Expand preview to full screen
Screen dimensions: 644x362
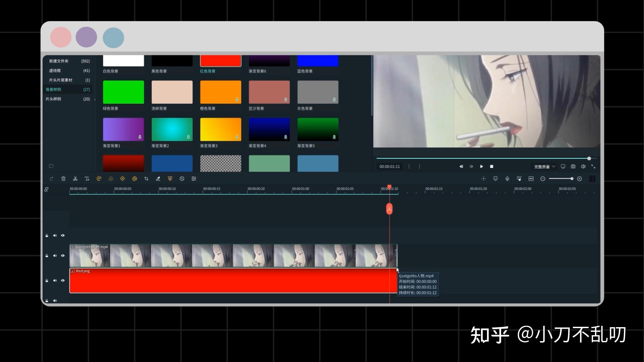593,167
